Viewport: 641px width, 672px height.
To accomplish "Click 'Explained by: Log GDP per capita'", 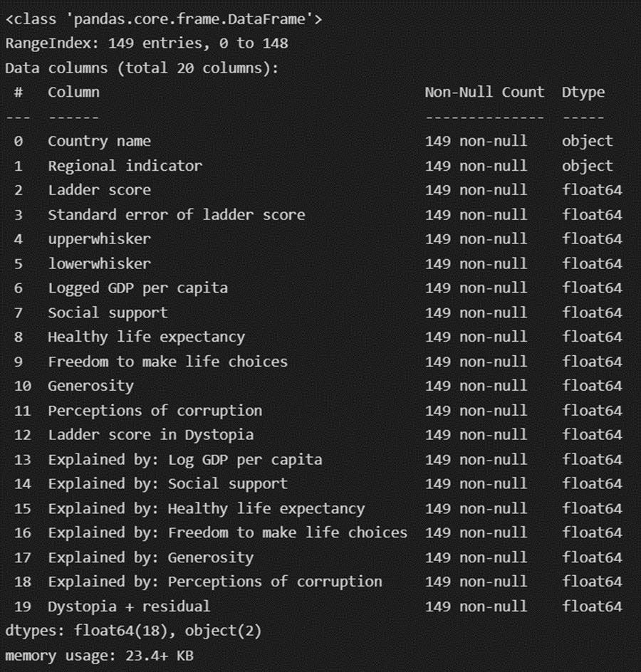I will (x=184, y=460).
